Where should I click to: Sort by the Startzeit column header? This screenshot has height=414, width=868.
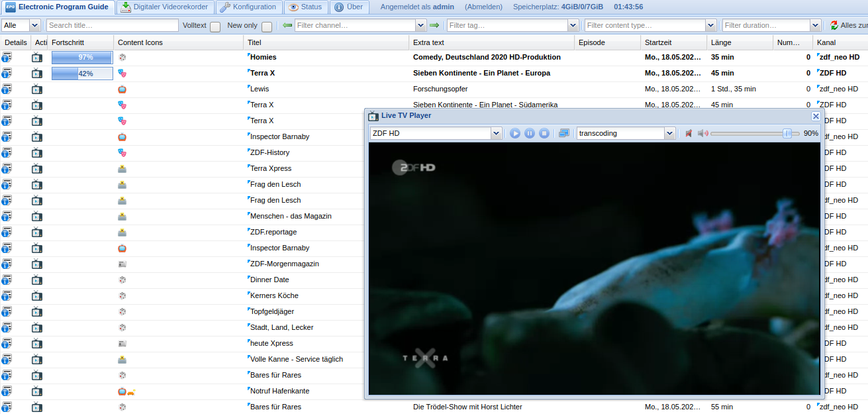pos(674,42)
